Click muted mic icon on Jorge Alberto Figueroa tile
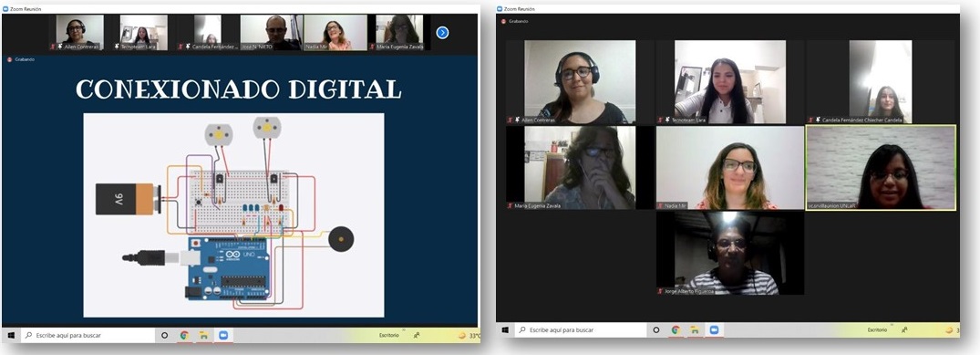Screen dimensions: 980x355 (x=661, y=291)
